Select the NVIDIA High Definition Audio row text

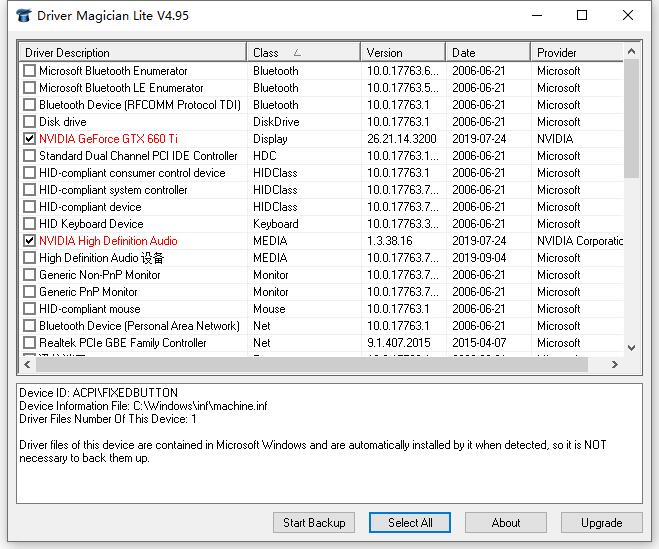[108, 241]
